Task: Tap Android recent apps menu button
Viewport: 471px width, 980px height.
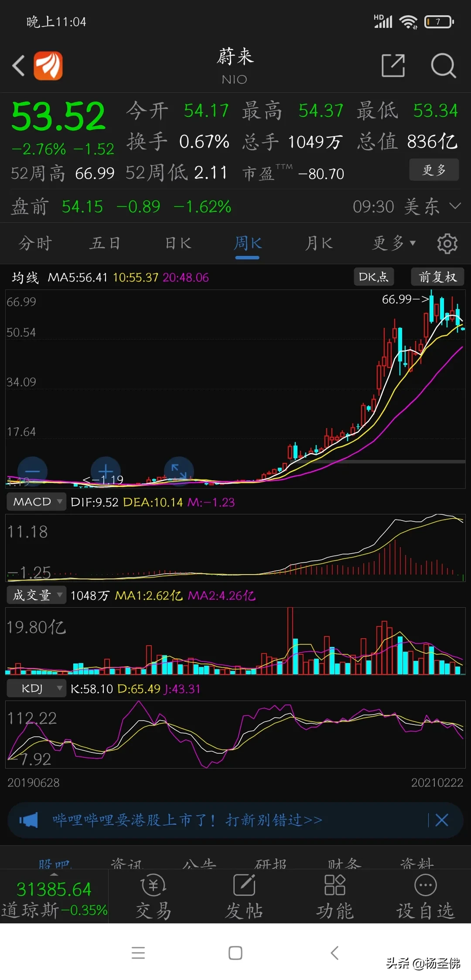Action: [138, 953]
